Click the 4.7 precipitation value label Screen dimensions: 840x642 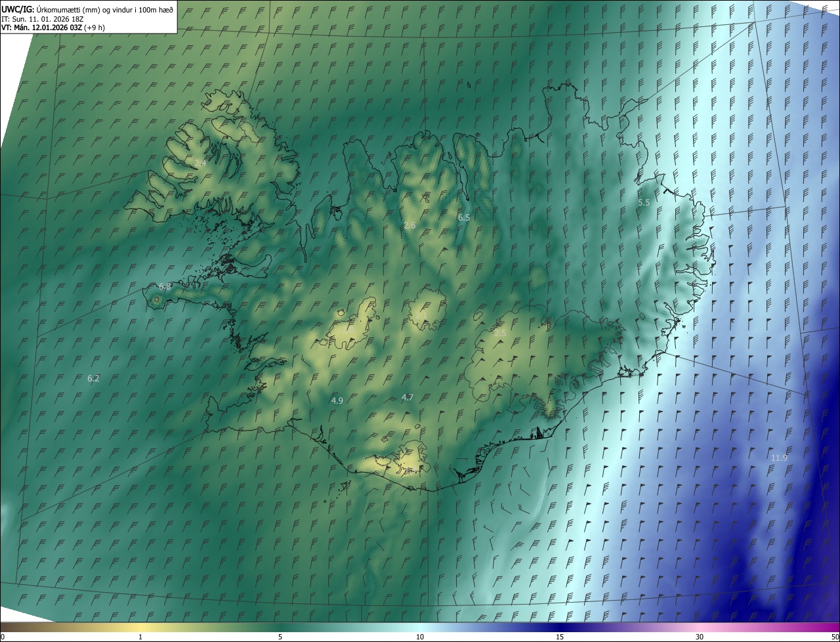tap(408, 397)
